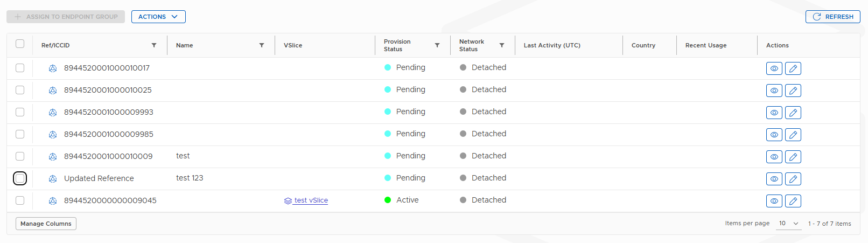Edit endpoint 8944520001000010009

point(793,157)
